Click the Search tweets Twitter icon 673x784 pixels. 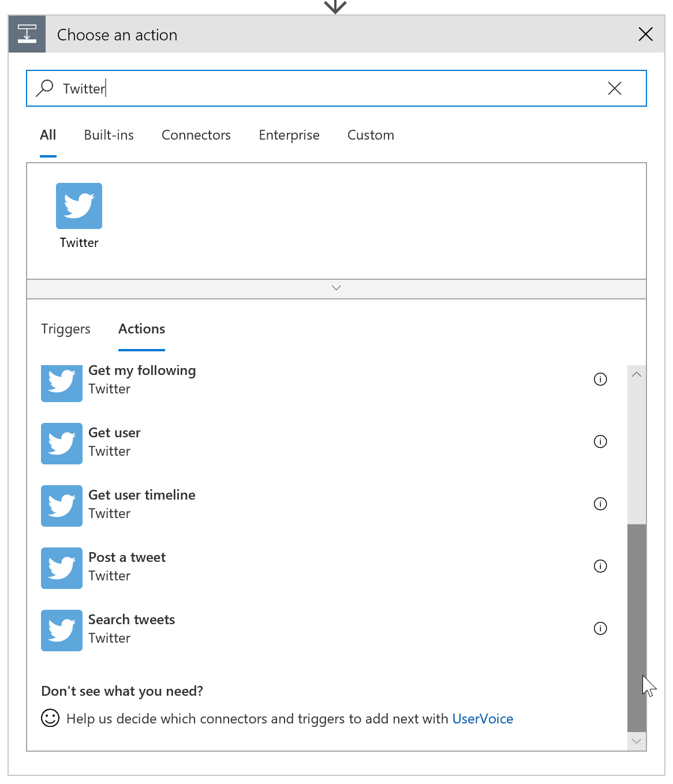pyautogui.click(x=62, y=631)
